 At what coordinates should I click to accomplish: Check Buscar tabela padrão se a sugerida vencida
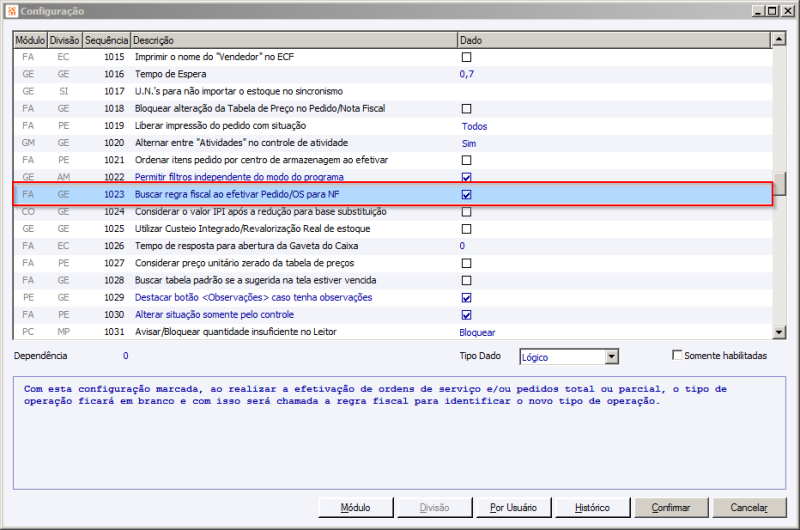pyautogui.click(x=466, y=281)
